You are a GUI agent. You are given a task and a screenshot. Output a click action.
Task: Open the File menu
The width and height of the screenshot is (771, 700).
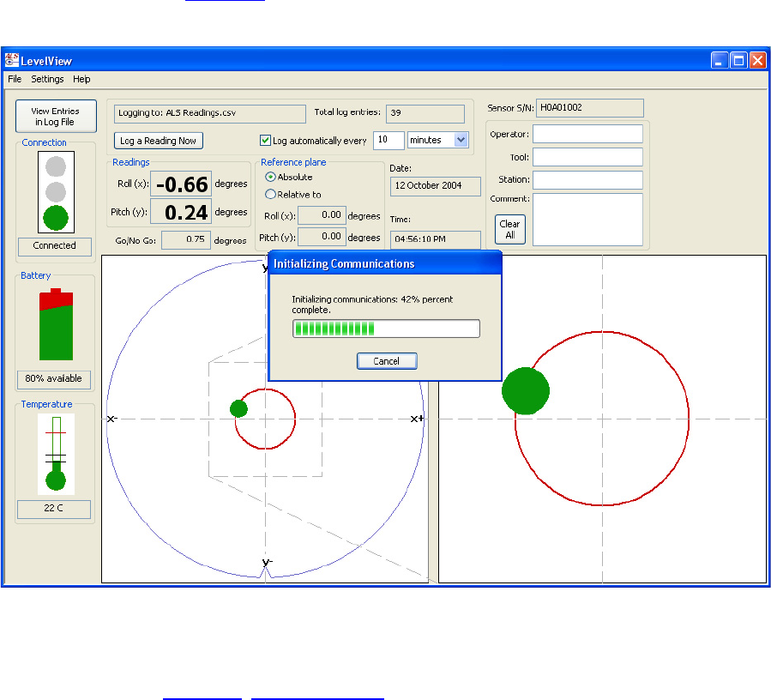point(15,79)
